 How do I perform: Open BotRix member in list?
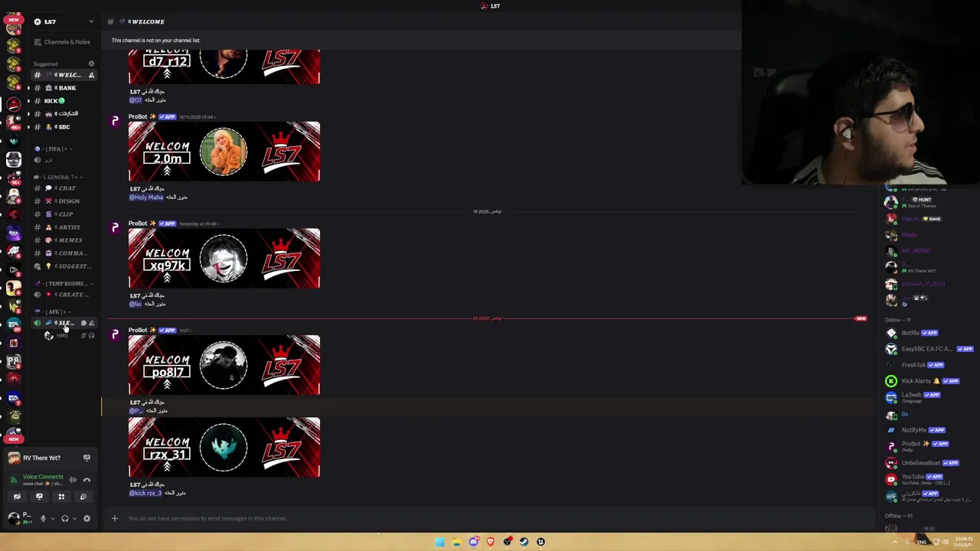click(x=928, y=333)
